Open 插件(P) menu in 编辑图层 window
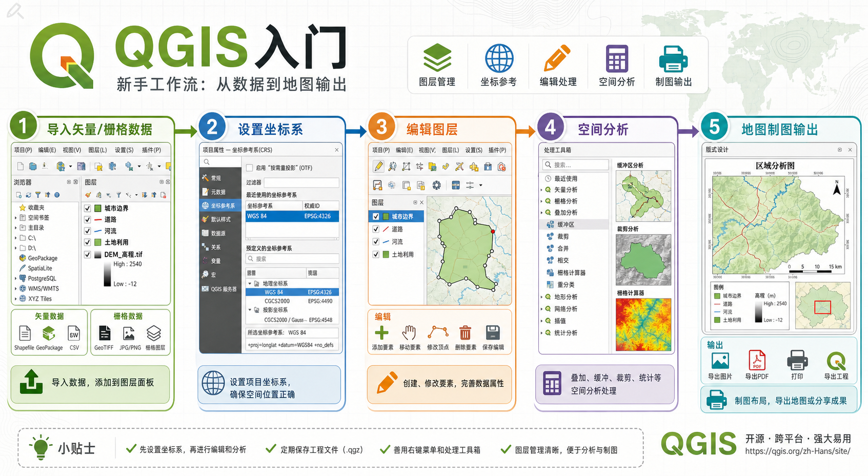868x476 pixels. pos(497,150)
